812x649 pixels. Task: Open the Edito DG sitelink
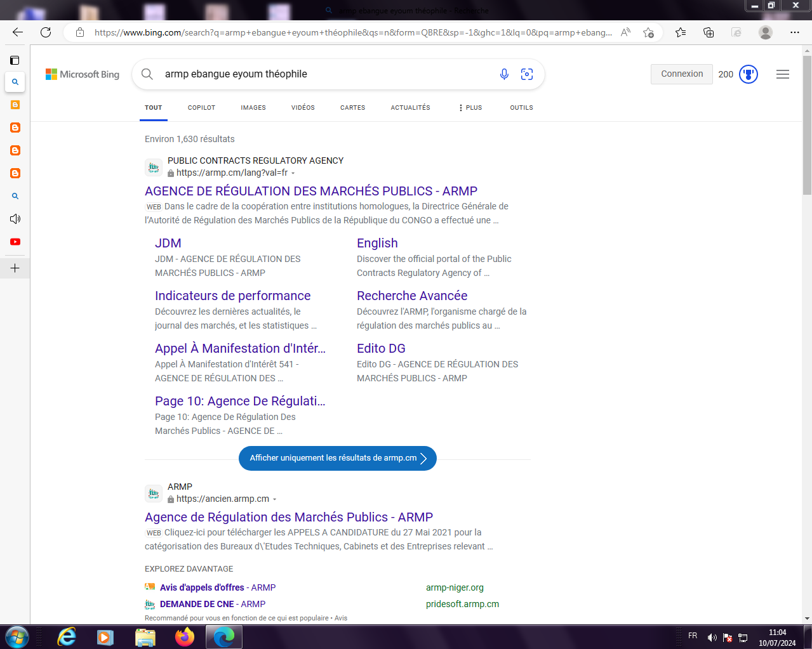(381, 348)
